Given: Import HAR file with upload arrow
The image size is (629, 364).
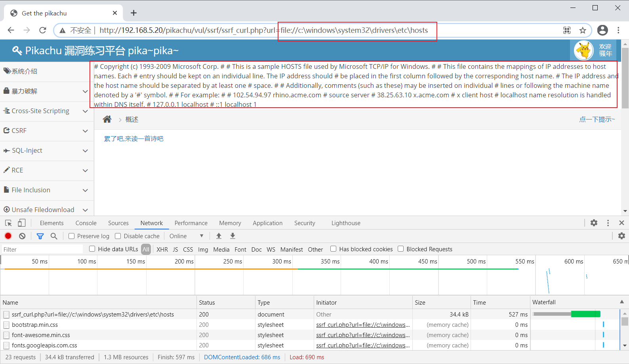Looking at the screenshot, I should [x=219, y=236].
